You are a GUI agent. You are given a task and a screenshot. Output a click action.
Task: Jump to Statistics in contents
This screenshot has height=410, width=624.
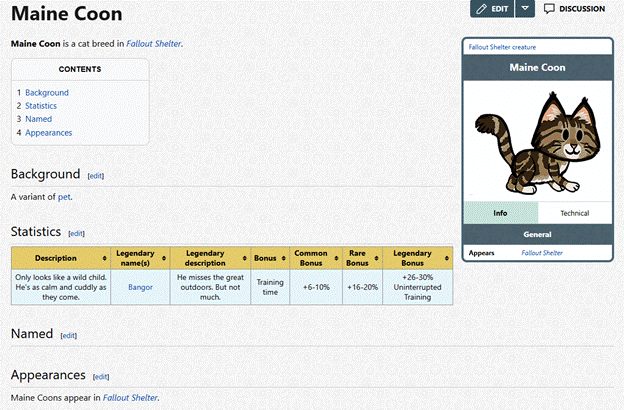(x=41, y=106)
